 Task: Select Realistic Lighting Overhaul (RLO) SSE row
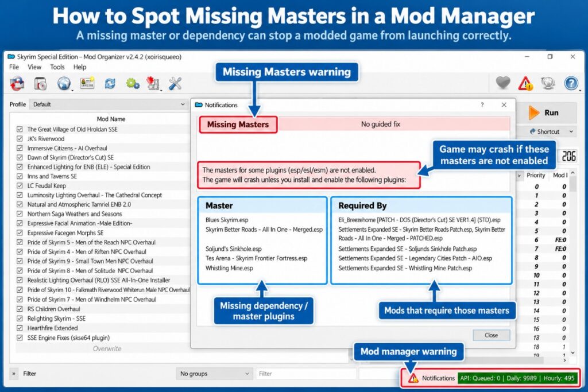coord(102,280)
